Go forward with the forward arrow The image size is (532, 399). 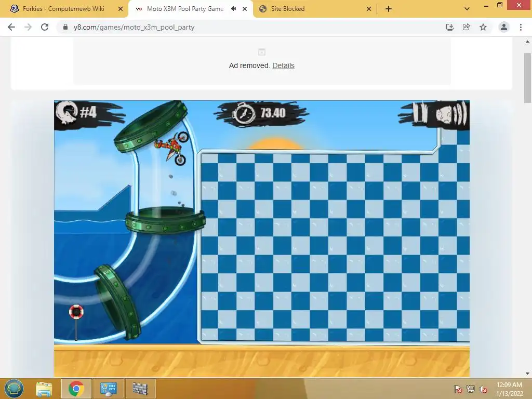tap(28, 27)
